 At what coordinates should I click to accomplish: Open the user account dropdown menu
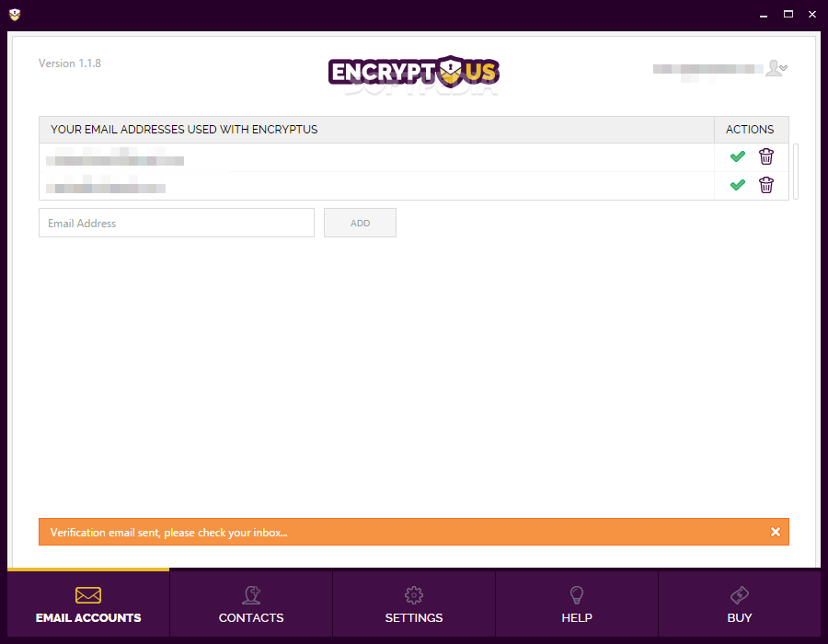click(x=776, y=68)
